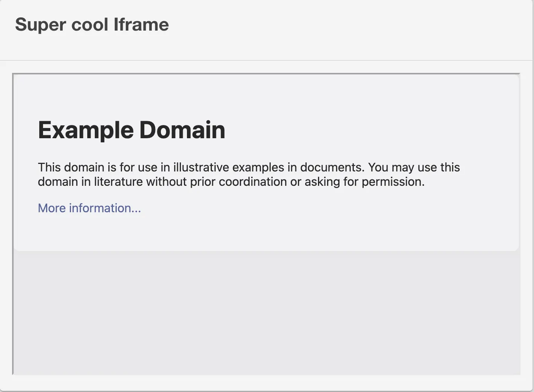Click the iframe's left border edge
534x392 pixels.
point(13,227)
